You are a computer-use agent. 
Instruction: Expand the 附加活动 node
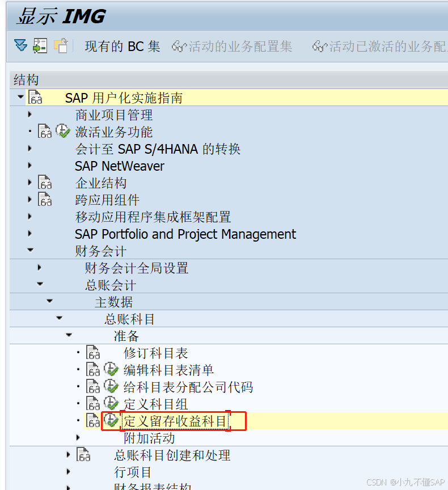point(78,437)
